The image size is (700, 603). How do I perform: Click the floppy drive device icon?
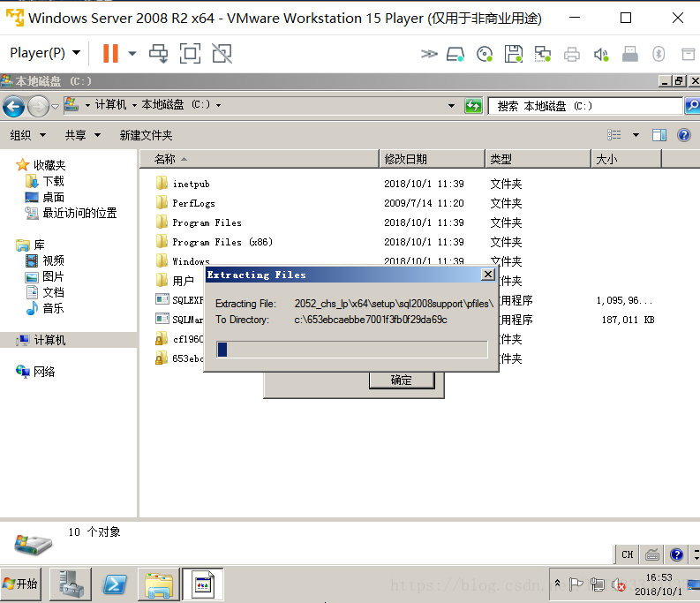(x=514, y=54)
